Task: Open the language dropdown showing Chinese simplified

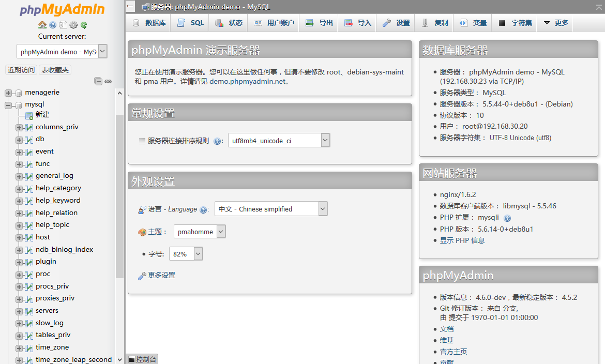Action: [x=271, y=209]
